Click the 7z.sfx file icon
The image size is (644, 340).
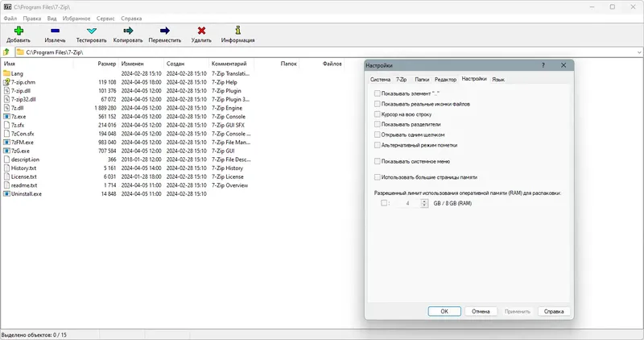click(x=6, y=125)
